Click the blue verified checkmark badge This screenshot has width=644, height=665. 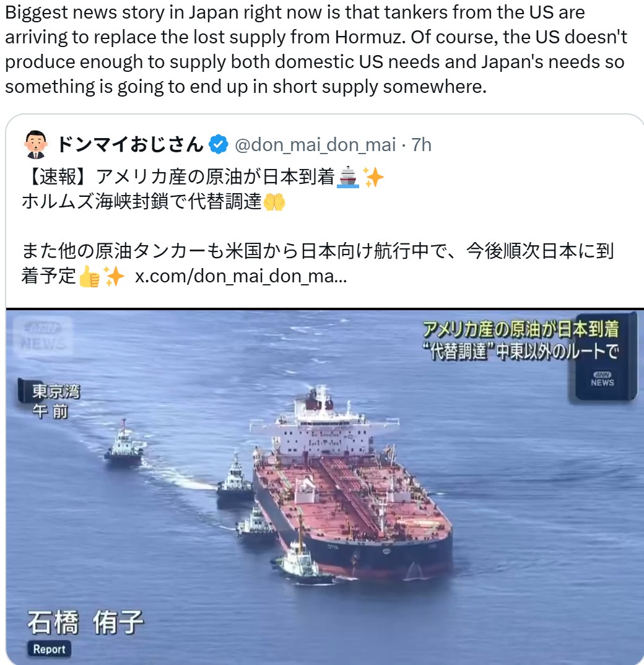coord(218,145)
